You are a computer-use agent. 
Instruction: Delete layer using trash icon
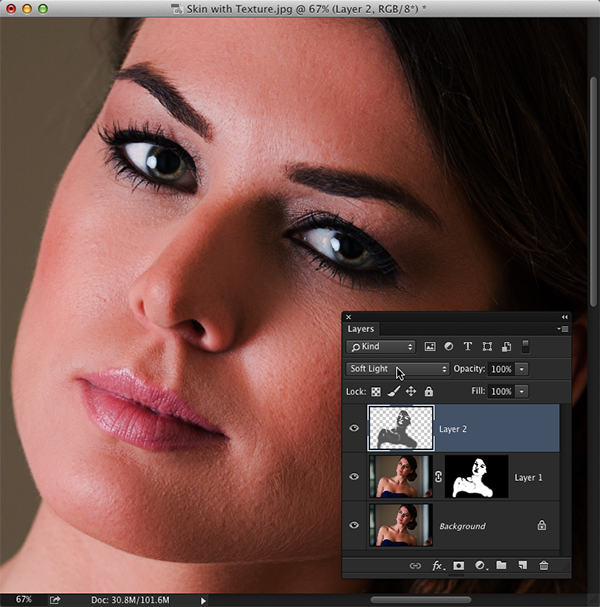pyautogui.click(x=544, y=566)
